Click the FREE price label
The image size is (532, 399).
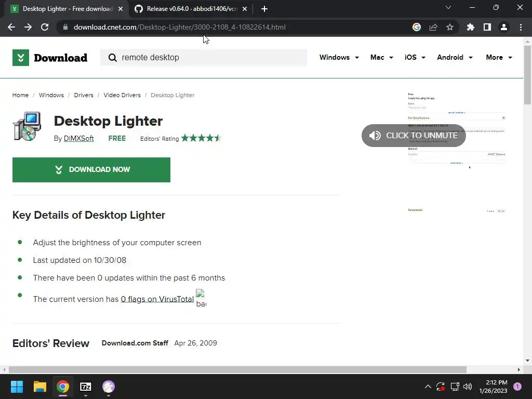pos(117,138)
